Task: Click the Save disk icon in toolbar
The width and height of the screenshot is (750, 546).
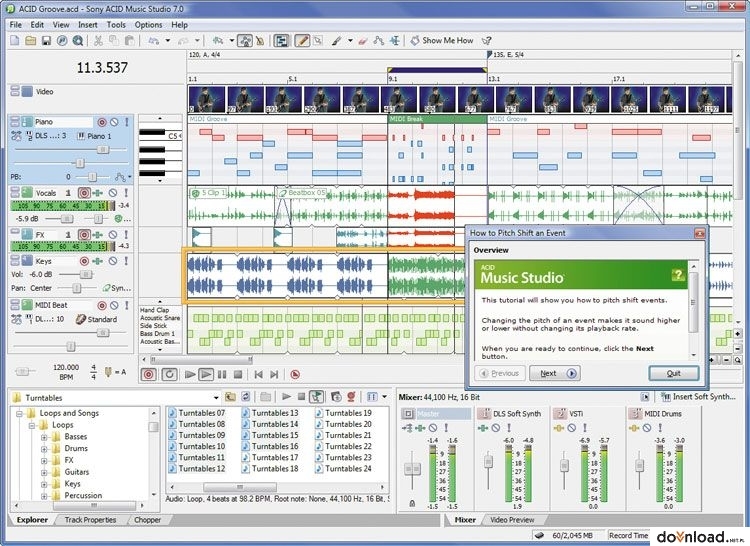Action: point(46,41)
